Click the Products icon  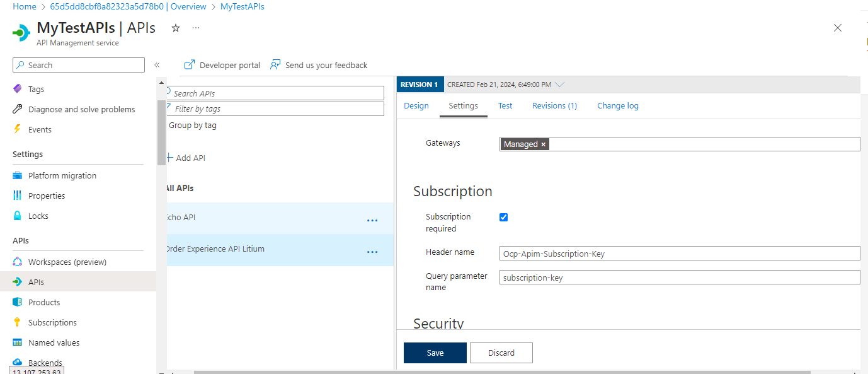coord(18,302)
